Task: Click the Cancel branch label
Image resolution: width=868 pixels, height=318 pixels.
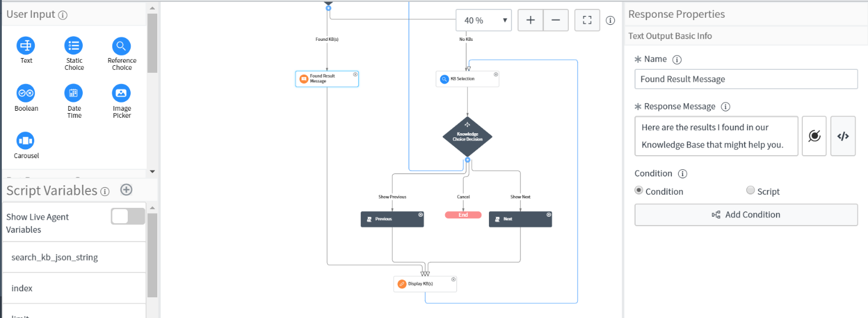Action: pos(463,197)
